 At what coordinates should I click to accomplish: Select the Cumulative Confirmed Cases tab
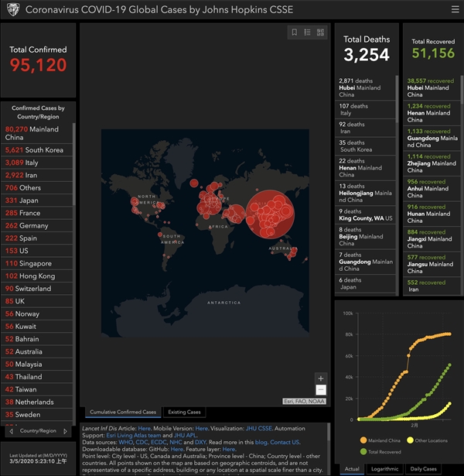pyautogui.click(x=122, y=412)
